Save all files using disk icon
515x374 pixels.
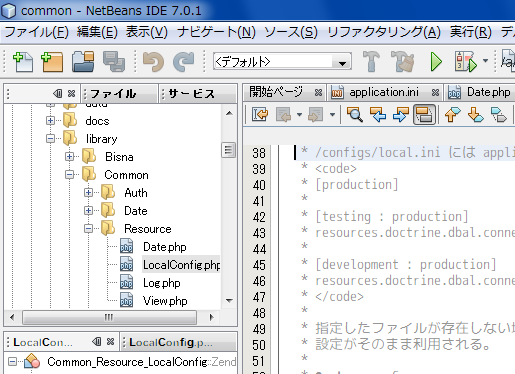coord(114,62)
